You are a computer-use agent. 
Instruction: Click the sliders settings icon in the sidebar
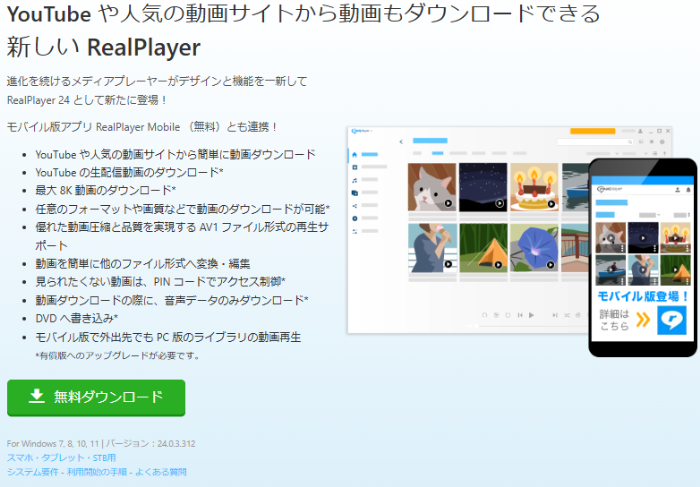(354, 231)
